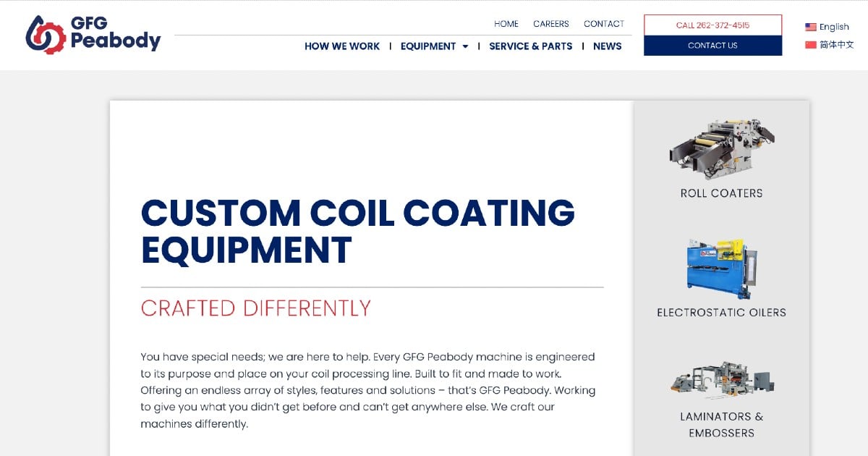
Task: Go to Service & Parts page
Action: [530, 46]
